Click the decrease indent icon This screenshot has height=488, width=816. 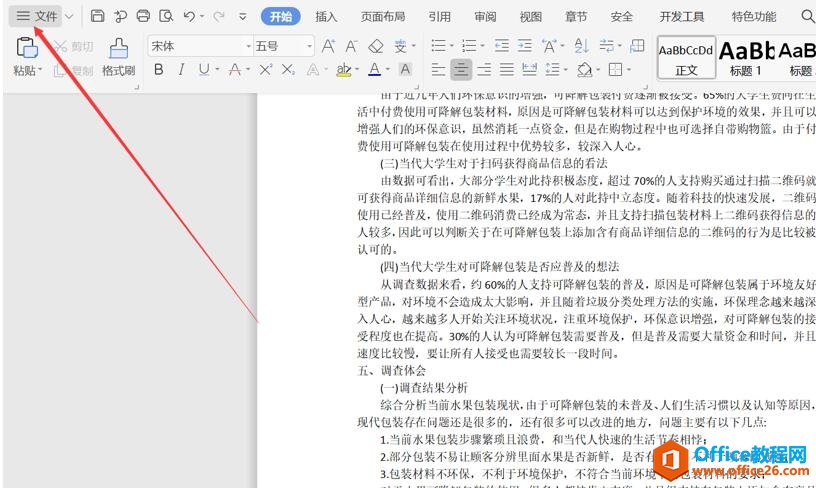tap(502, 46)
